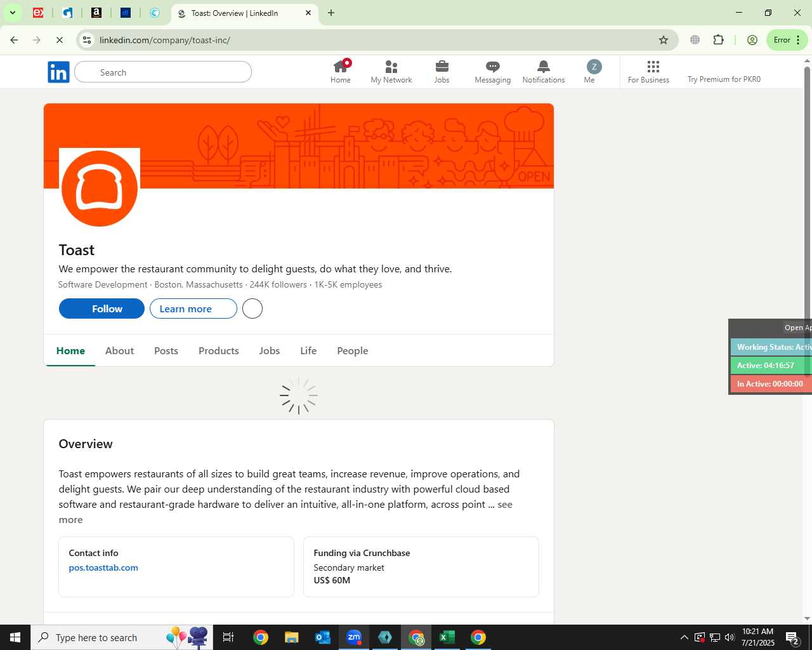Open the tab search dropdown arrow
Viewport: 812px width, 650px height.
pyautogui.click(x=12, y=13)
